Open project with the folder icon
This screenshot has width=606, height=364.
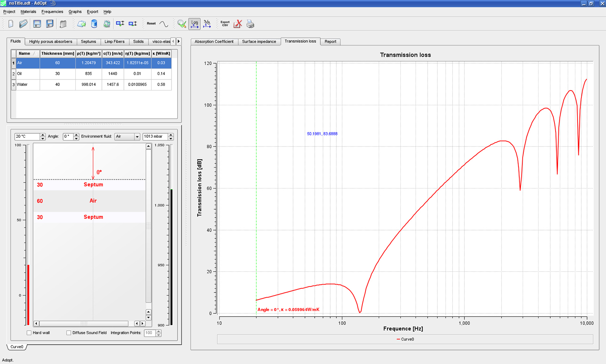click(23, 24)
